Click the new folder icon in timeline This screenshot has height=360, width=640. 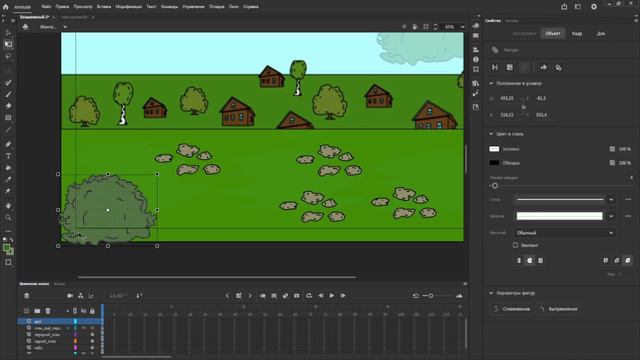point(37,311)
